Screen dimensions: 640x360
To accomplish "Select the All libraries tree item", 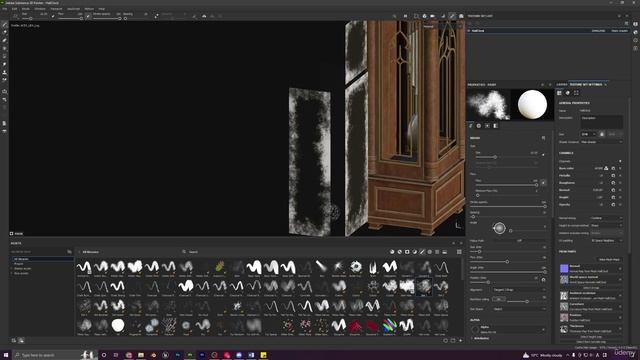I will (x=42, y=259).
